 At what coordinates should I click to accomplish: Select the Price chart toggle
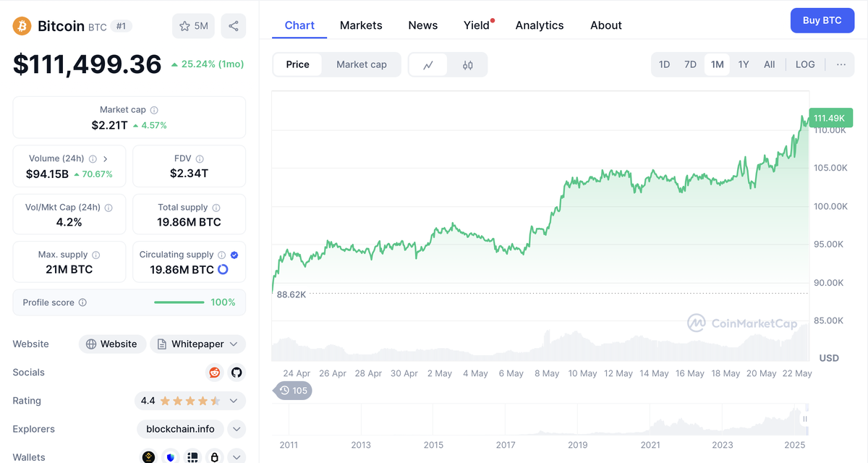coord(297,64)
